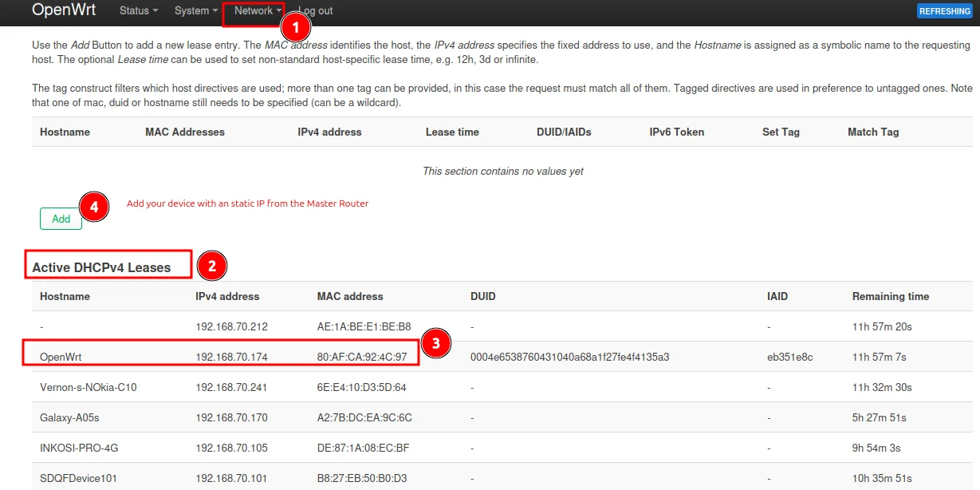Select the Match Tag column header
The height and width of the screenshot is (490, 980).
pos(873,132)
